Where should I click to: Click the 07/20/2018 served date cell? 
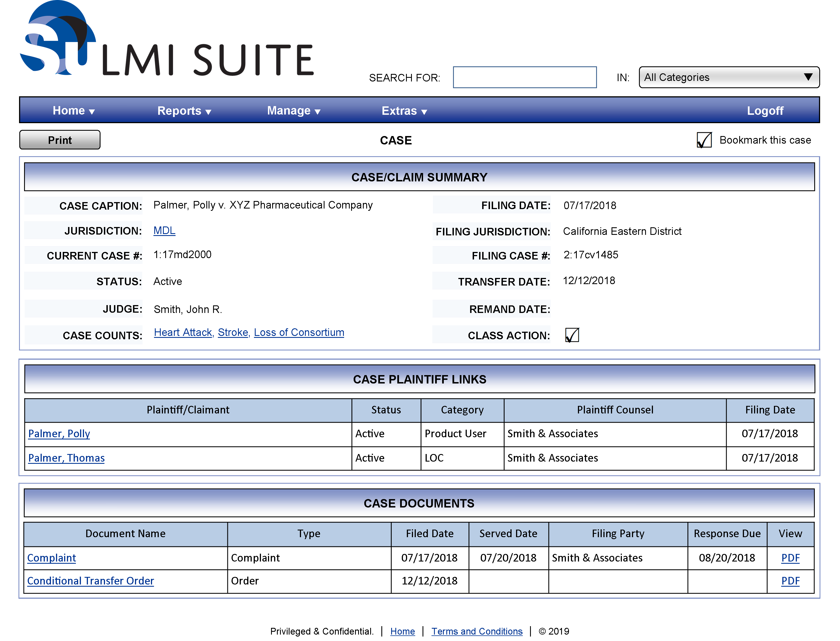point(508,558)
